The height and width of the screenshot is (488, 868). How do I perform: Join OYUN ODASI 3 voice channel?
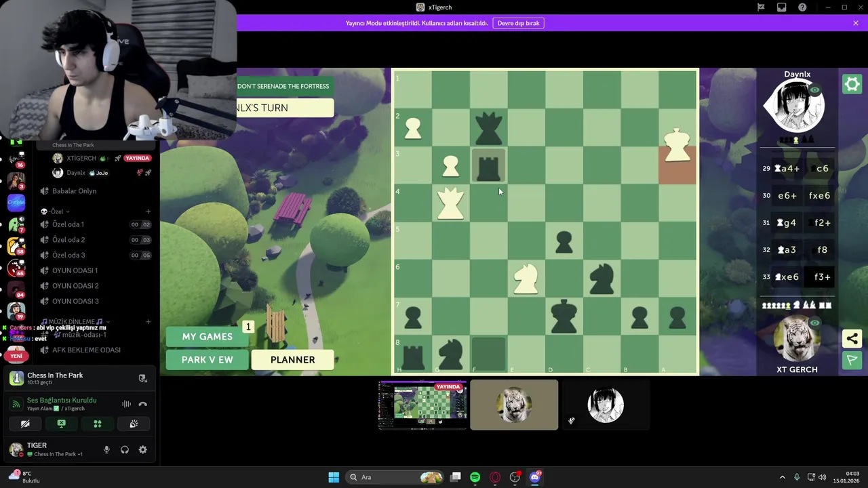point(96,301)
